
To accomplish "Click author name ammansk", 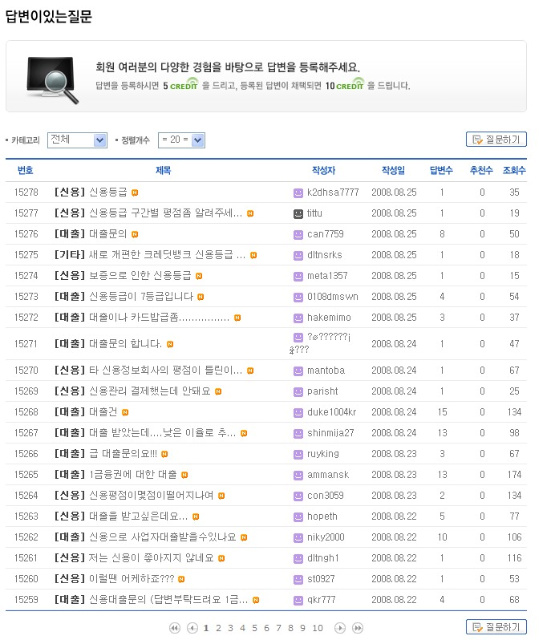I will click(x=328, y=475).
